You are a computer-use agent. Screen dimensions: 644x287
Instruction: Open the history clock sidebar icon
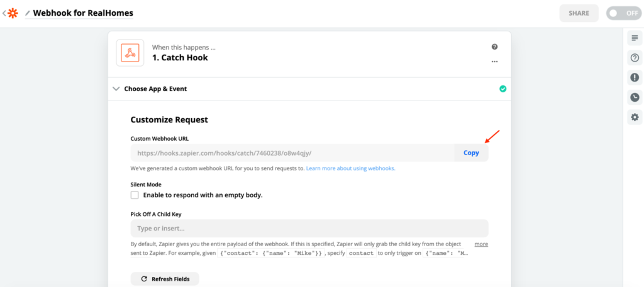coord(635,97)
